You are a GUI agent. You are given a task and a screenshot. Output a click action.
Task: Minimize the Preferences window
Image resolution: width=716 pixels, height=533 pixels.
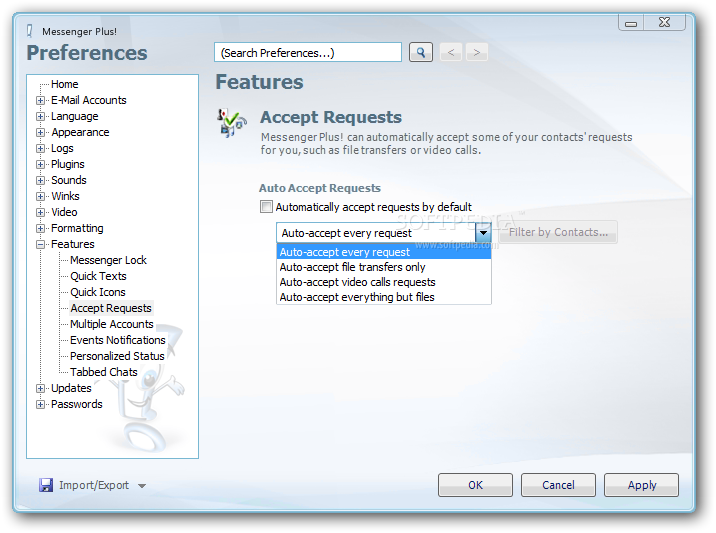[631, 23]
